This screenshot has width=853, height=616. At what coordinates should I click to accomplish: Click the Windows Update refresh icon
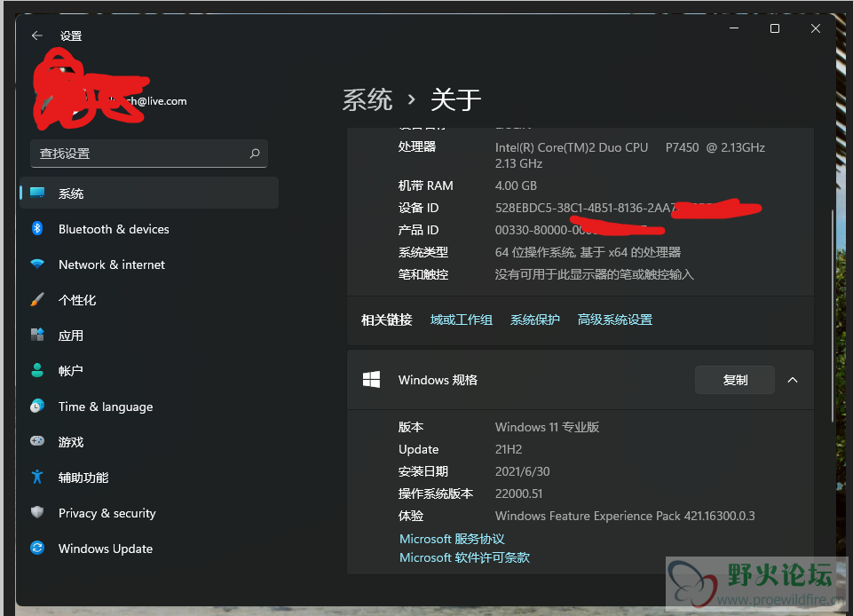[37, 548]
